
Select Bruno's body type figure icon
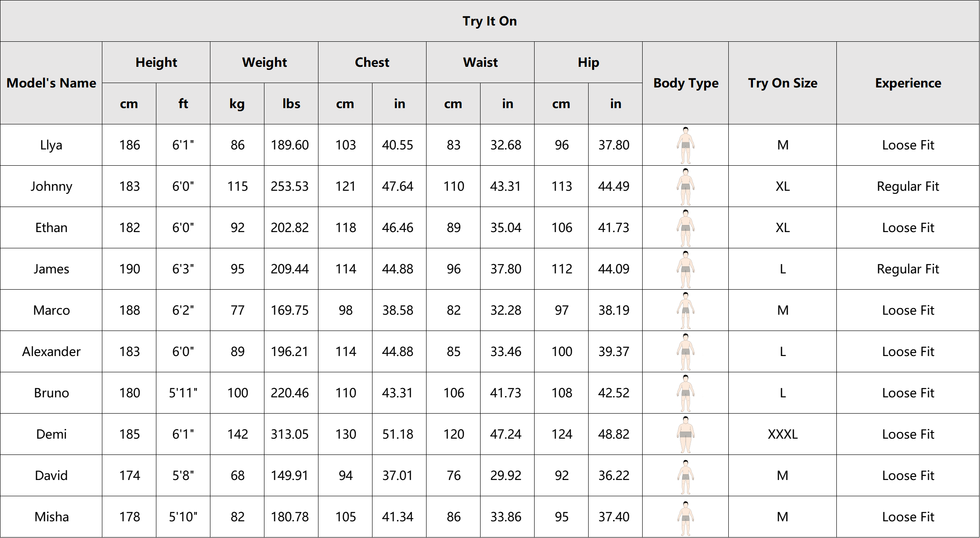pos(685,393)
